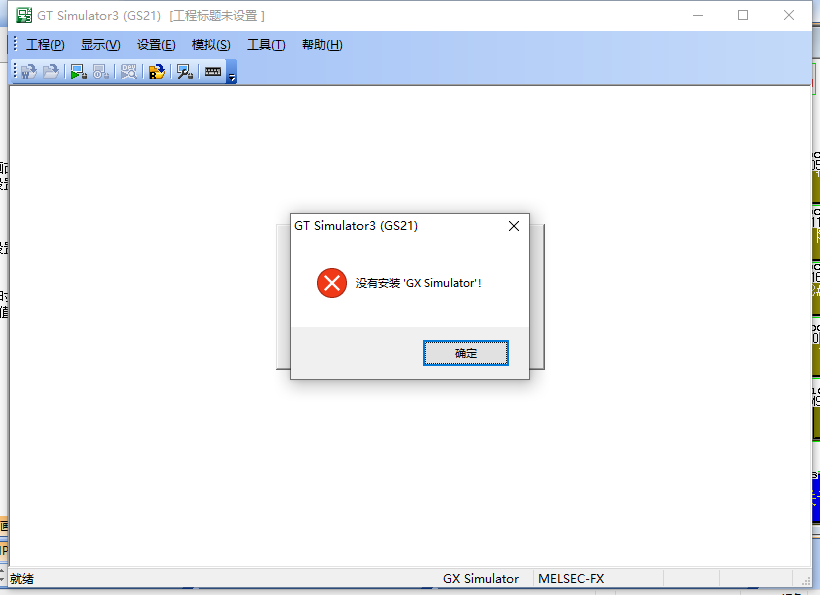This screenshot has height=595, width=820.
Task: Open the 设置(E) menu
Action: point(156,45)
